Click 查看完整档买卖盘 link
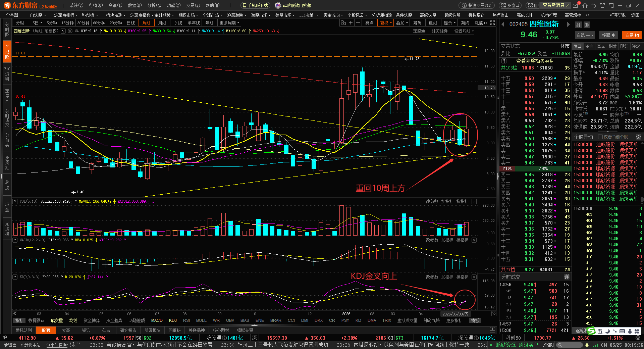The width and height of the screenshot is (644, 349). (x=535, y=61)
